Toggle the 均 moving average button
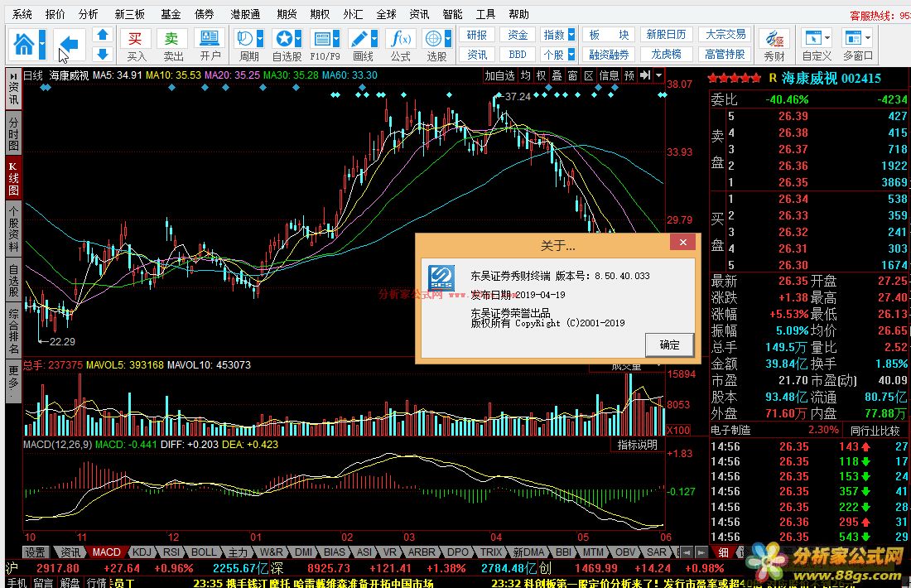911x588 pixels. (x=526, y=75)
